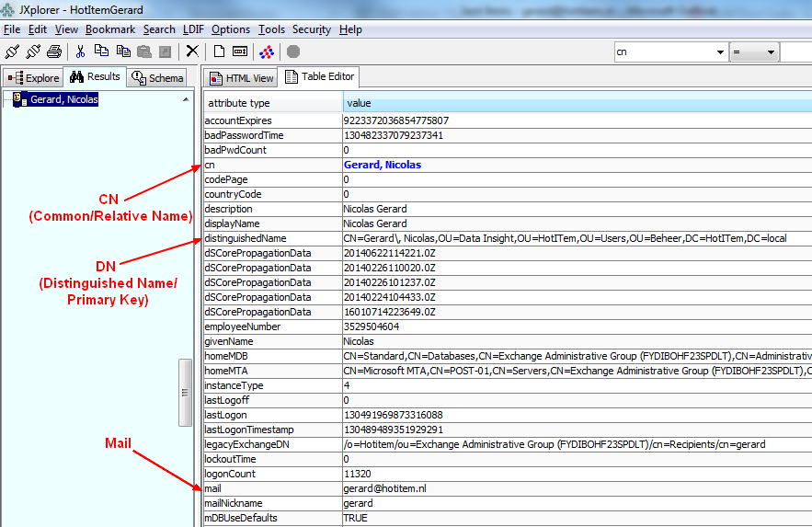Open the Security menu
The width and height of the screenshot is (812, 527).
coord(312,29)
